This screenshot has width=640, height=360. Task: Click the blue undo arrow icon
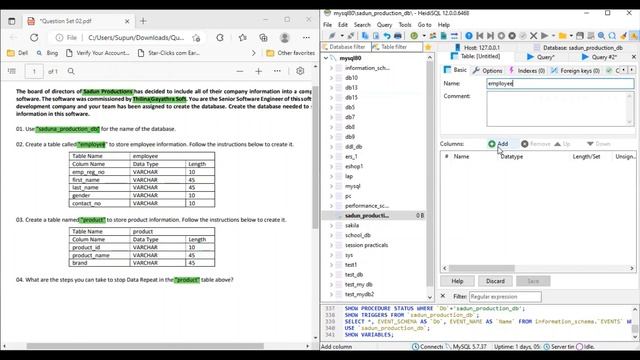[387, 36]
